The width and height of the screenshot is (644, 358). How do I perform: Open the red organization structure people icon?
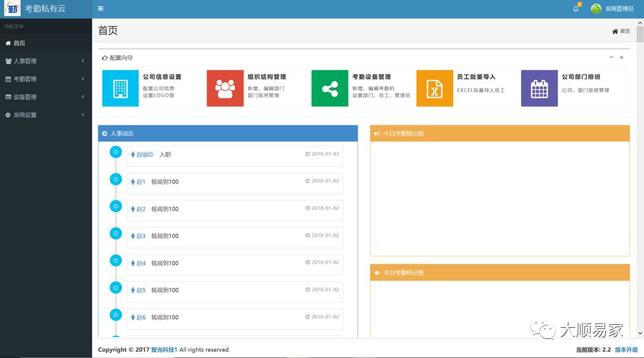point(225,89)
